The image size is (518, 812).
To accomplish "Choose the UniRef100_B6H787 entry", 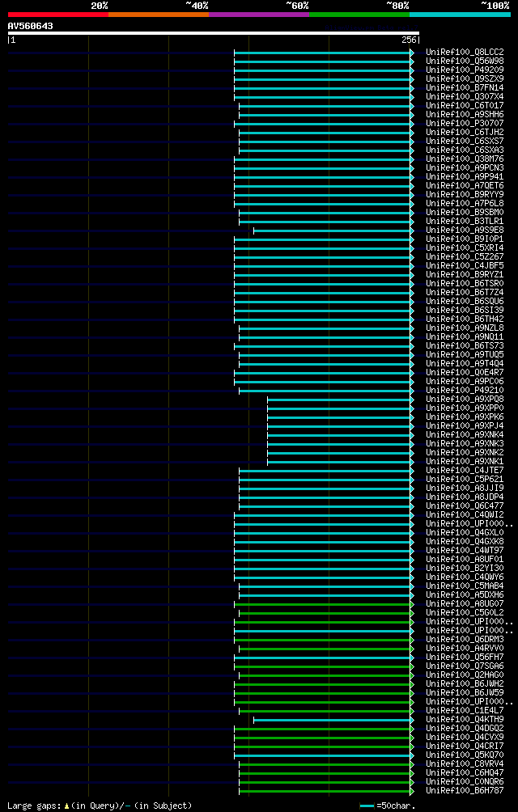I will click(x=465, y=789).
